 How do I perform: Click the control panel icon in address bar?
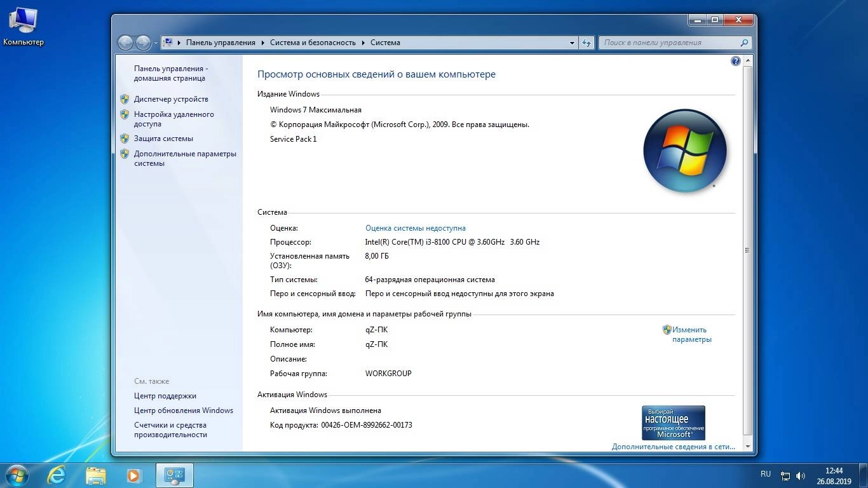(x=168, y=43)
